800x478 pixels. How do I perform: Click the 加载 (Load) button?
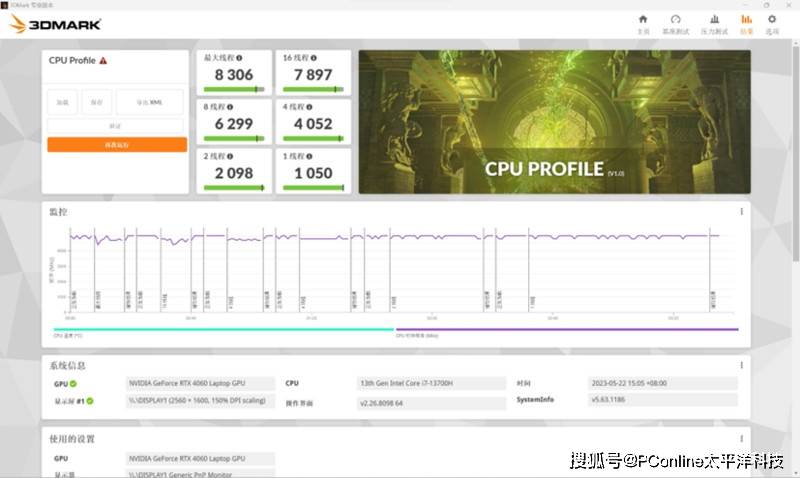coord(62,102)
